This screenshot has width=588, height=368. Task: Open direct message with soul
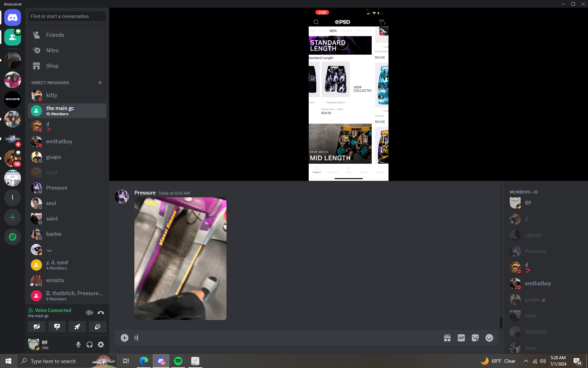point(67,203)
